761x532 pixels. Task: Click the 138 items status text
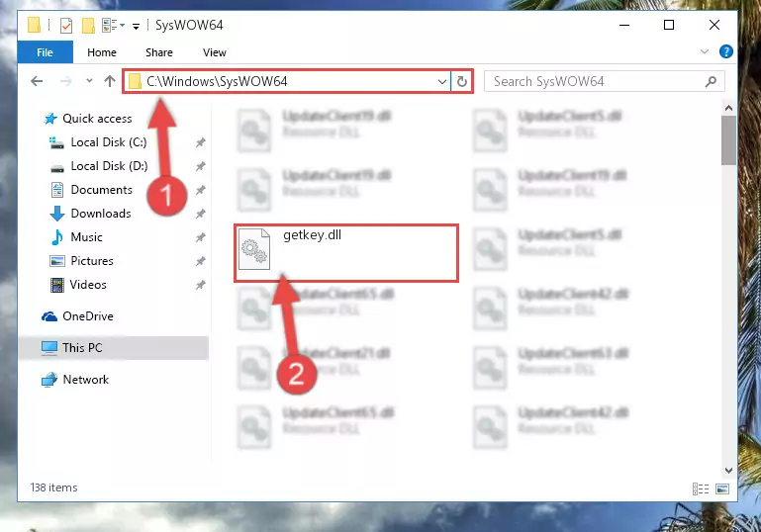[53, 488]
